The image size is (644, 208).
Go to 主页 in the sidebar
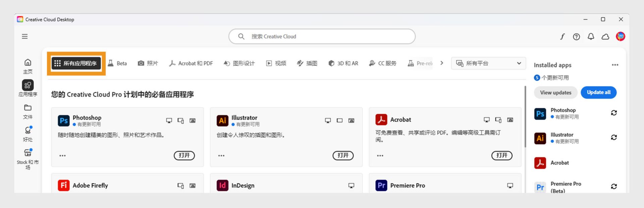(28, 66)
